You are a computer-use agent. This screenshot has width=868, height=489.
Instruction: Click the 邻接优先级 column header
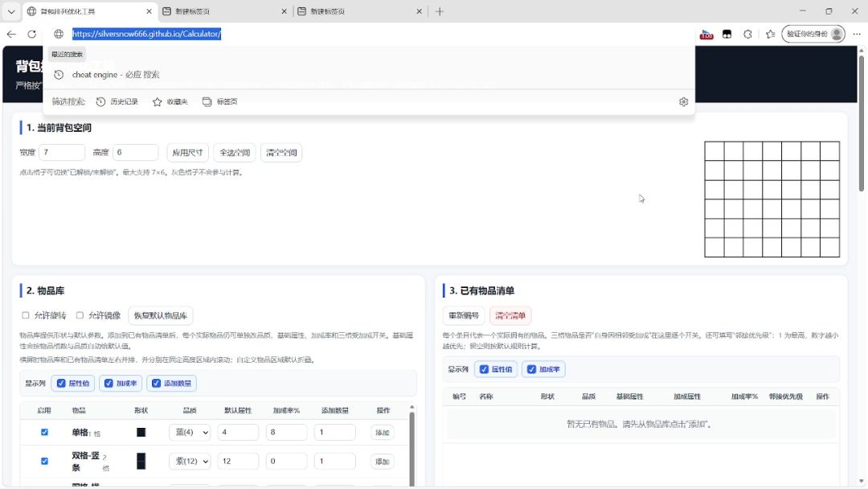[785, 397]
